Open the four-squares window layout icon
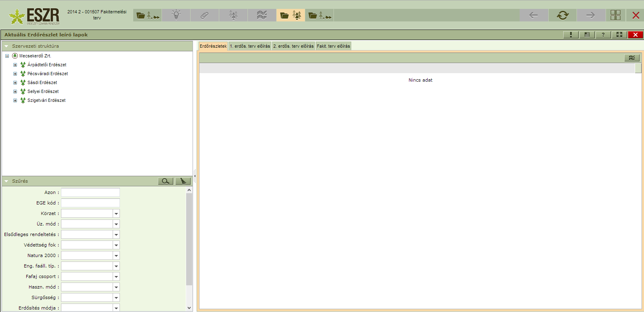Viewport: 644px width, 312px height. coord(616,15)
